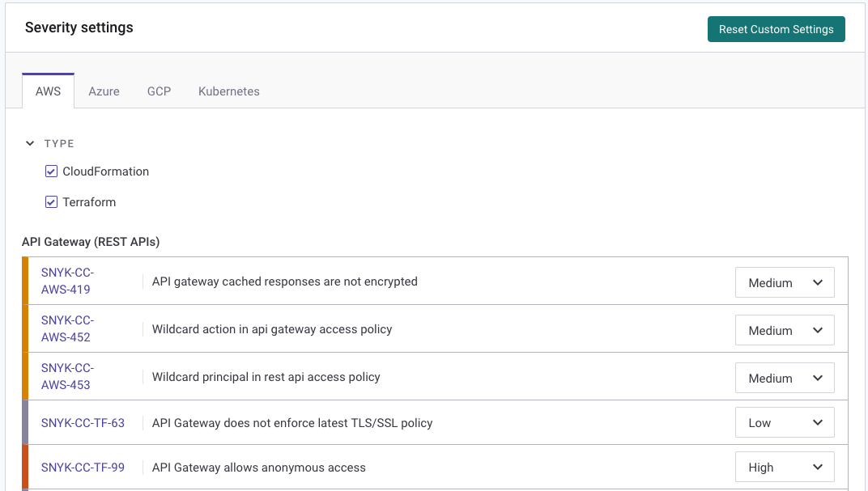The width and height of the screenshot is (868, 491).
Task: Open the SNYK-CC-AWS-453 rule details
Action: coord(67,376)
